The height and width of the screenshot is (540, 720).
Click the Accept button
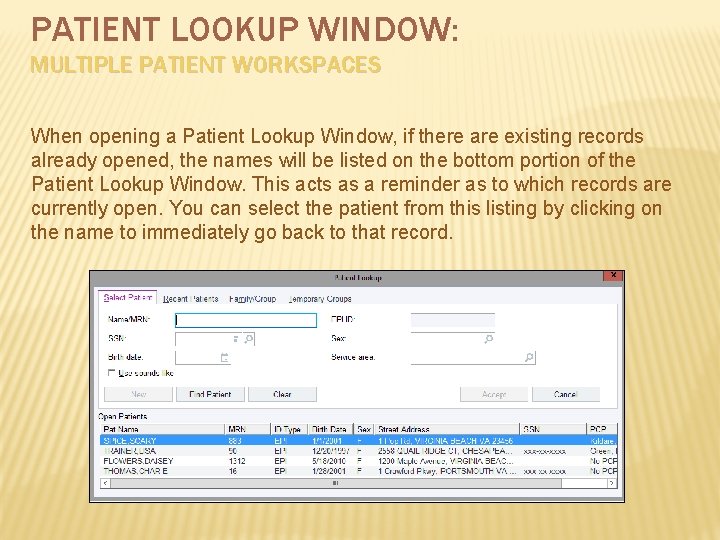pyautogui.click(x=494, y=394)
